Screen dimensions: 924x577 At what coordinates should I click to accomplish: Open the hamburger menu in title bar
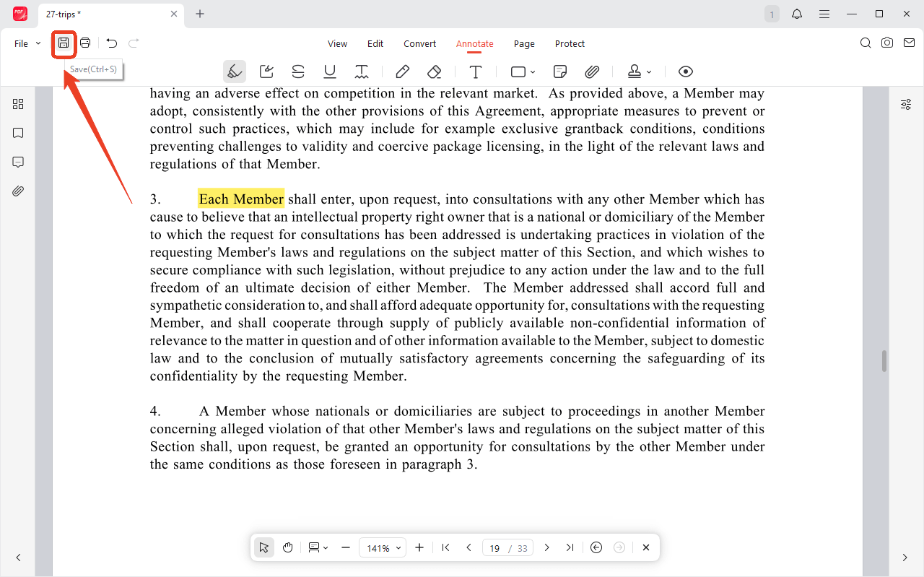coord(824,14)
